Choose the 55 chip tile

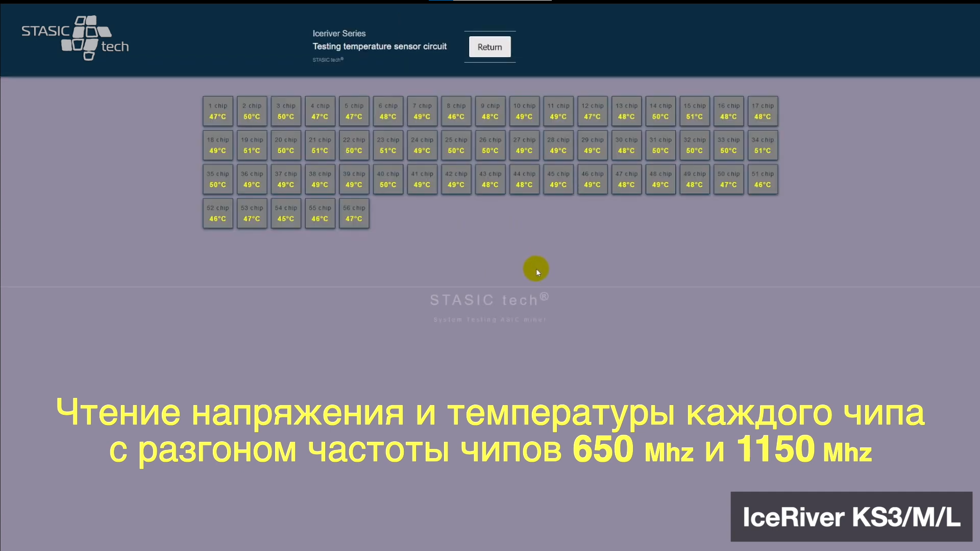[320, 213]
